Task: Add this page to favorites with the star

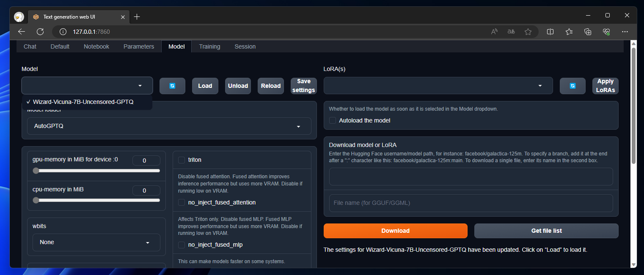Action: tap(528, 32)
